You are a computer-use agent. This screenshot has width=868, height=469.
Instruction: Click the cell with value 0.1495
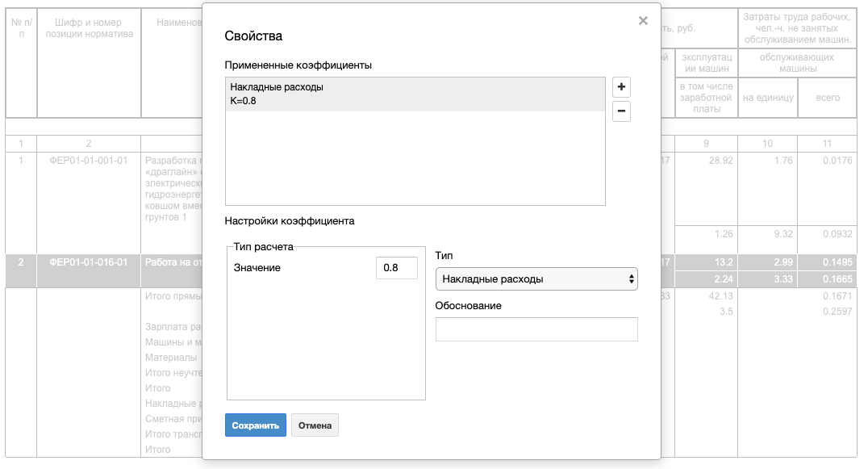pyautogui.click(x=827, y=262)
